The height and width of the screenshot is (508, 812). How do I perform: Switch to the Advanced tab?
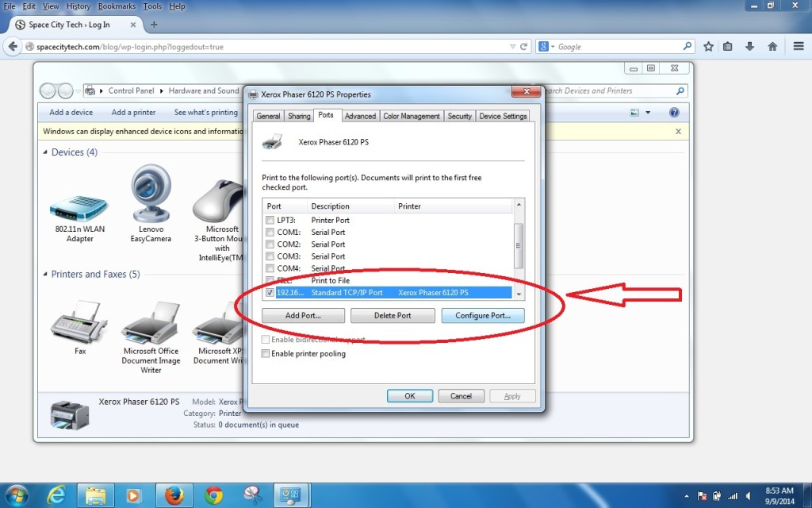(360, 116)
